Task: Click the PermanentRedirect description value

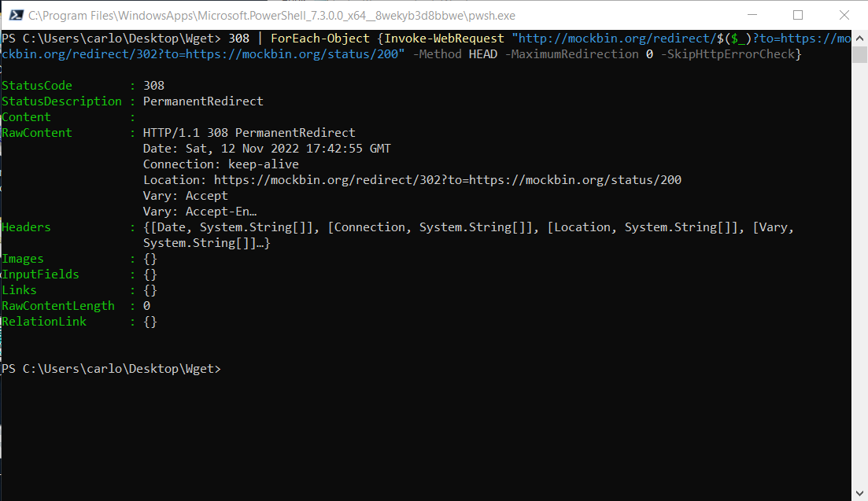Action: tap(203, 101)
